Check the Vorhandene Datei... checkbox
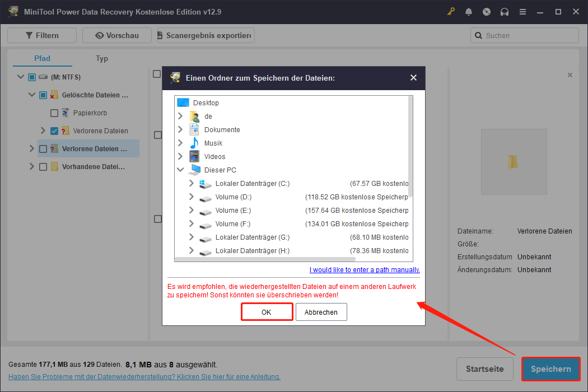588x392 pixels. point(43,166)
